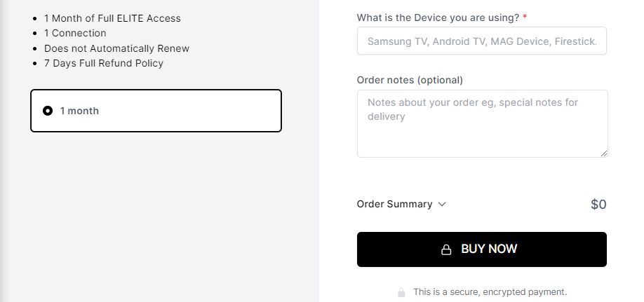The width and height of the screenshot is (644, 302).
Task: Click the '1 Month of Full ELITE Access' bullet
Action: pyautogui.click(x=112, y=18)
